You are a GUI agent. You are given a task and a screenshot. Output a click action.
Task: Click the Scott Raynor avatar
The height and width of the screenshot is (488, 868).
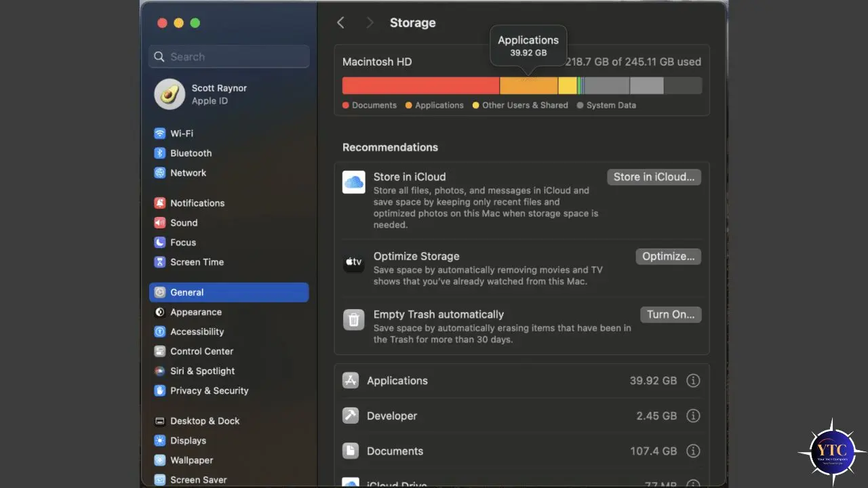pyautogui.click(x=170, y=94)
